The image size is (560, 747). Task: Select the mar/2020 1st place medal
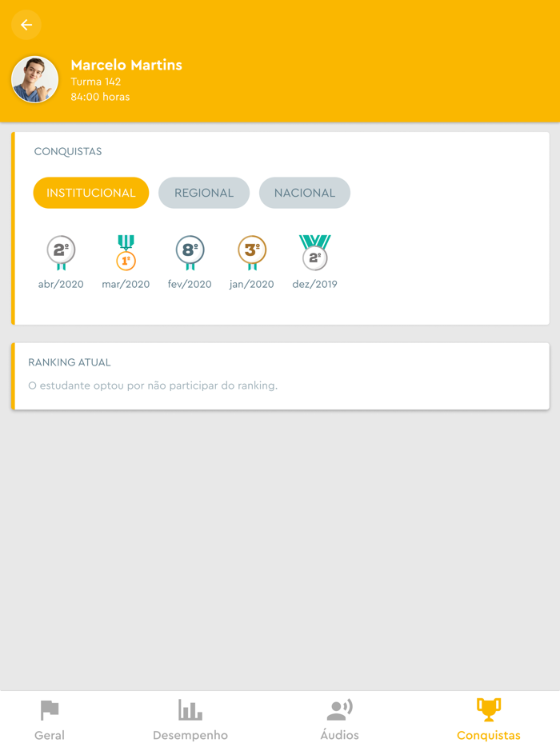click(126, 253)
